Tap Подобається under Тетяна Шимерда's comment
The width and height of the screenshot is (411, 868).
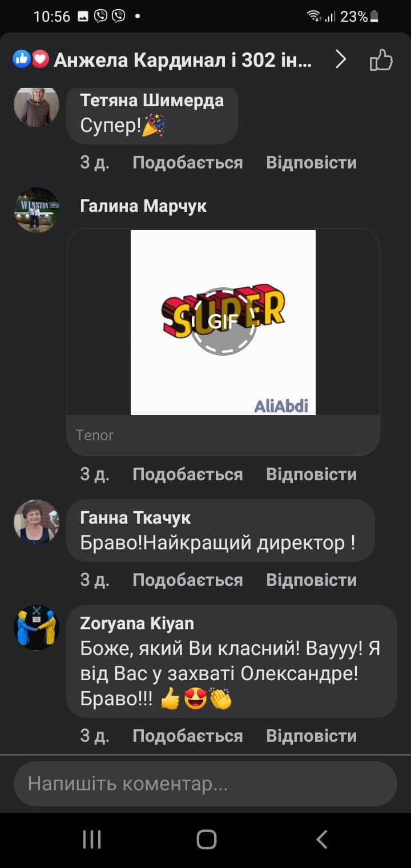[x=187, y=163]
